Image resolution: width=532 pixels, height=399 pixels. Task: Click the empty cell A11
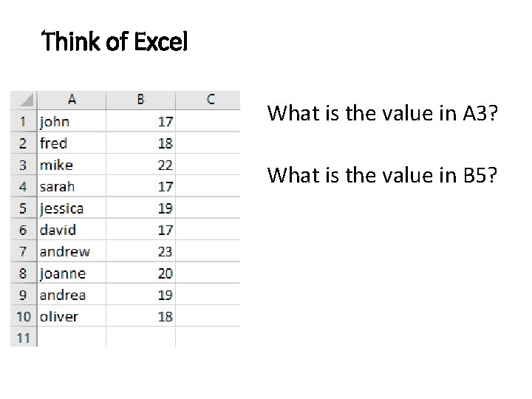71,338
